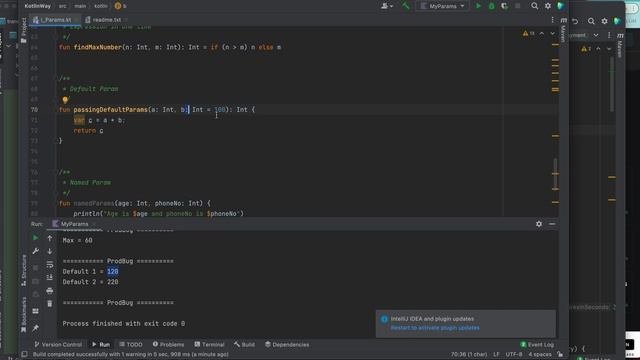Click highlighted value 120 in console
Image resolution: width=640 pixels, height=360 pixels.
point(113,271)
